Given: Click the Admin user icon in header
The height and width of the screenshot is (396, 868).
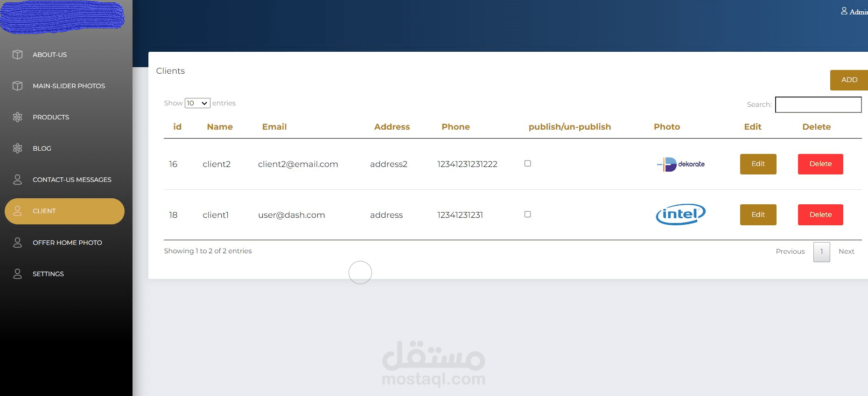Looking at the screenshot, I should 844,11.
